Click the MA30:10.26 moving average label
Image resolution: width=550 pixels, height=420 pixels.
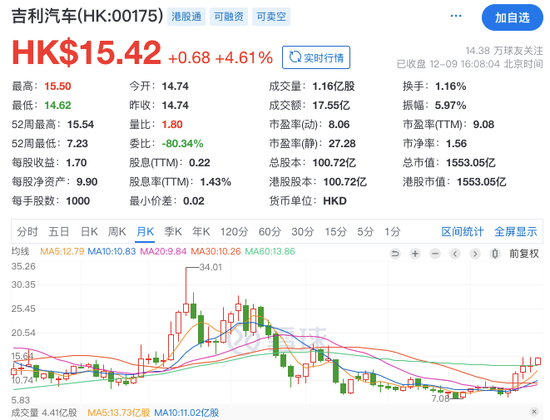tap(216, 251)
